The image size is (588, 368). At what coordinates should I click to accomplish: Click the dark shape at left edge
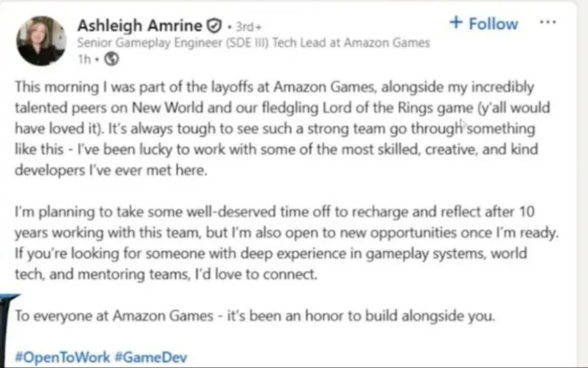(4, 326)
